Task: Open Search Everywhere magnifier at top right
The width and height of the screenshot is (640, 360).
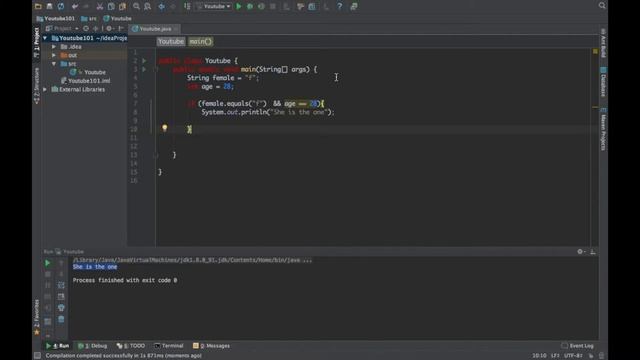Action: [602, 5]
